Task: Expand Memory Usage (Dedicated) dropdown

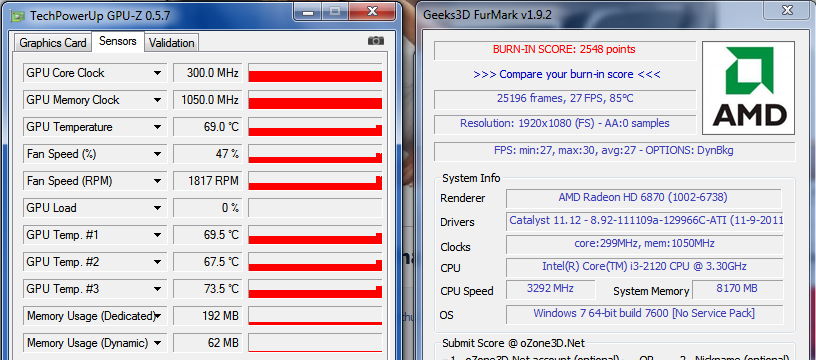Action: point(157,316)
